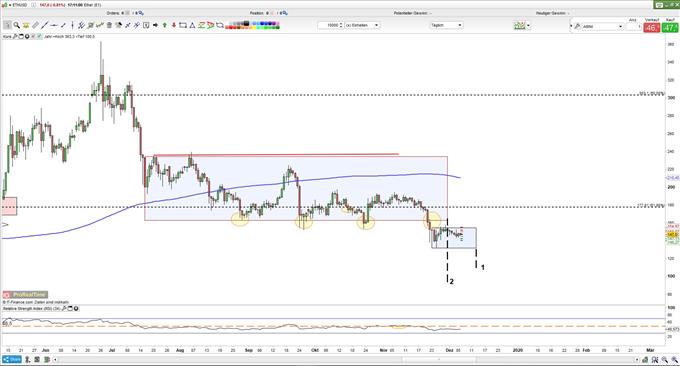Toggle the checked box in the Kurs row
680x366 pixels.
[39, 36]
